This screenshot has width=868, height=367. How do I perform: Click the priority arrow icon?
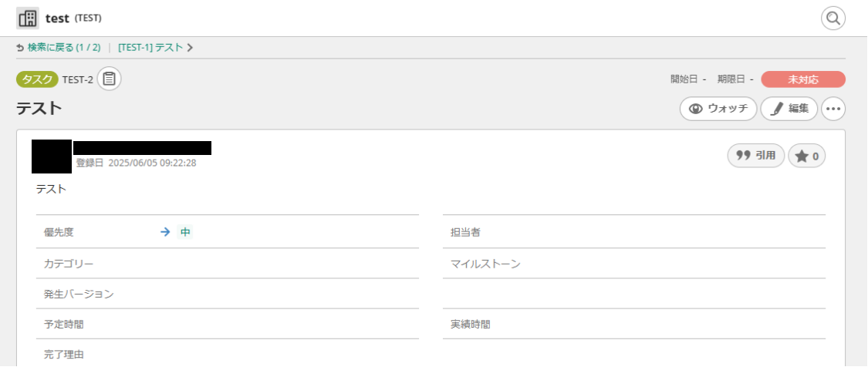click(x=164, y=232)
